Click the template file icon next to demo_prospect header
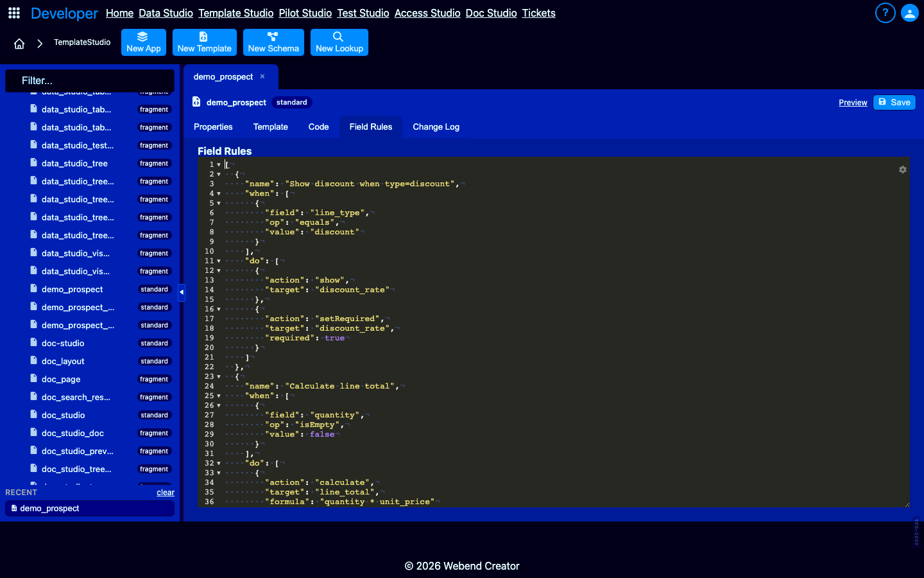 pyautogui.click(x=196, y=102)
